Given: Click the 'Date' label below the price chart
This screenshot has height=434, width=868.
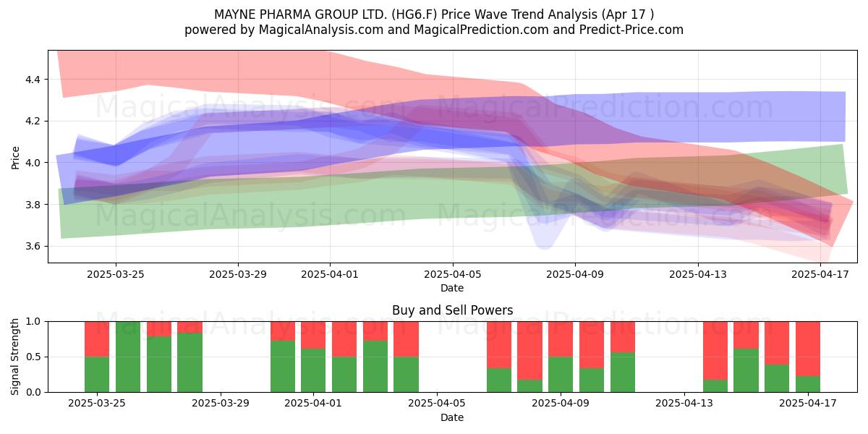Looking at the screenshot, I should [x=452, y=288].
